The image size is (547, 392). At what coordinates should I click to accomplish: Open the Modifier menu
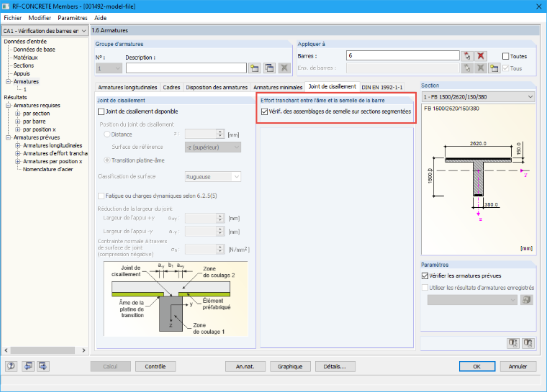[x=40, y=18]
